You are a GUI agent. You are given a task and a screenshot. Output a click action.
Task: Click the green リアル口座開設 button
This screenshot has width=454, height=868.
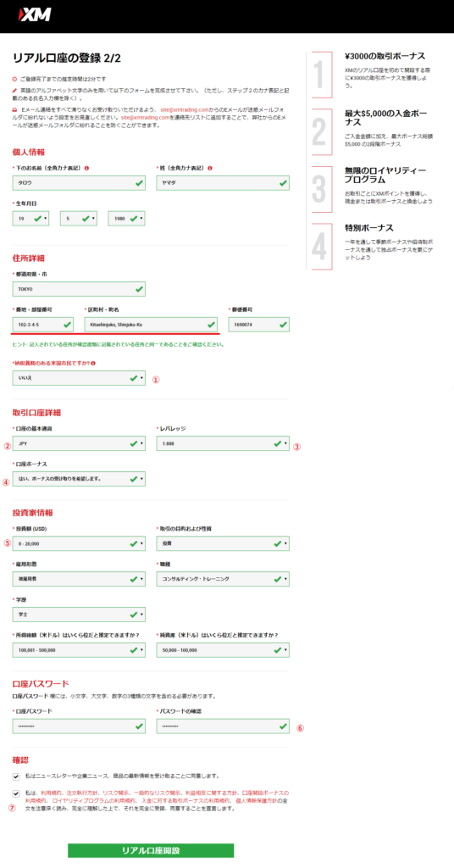click(x=151, y=850)
